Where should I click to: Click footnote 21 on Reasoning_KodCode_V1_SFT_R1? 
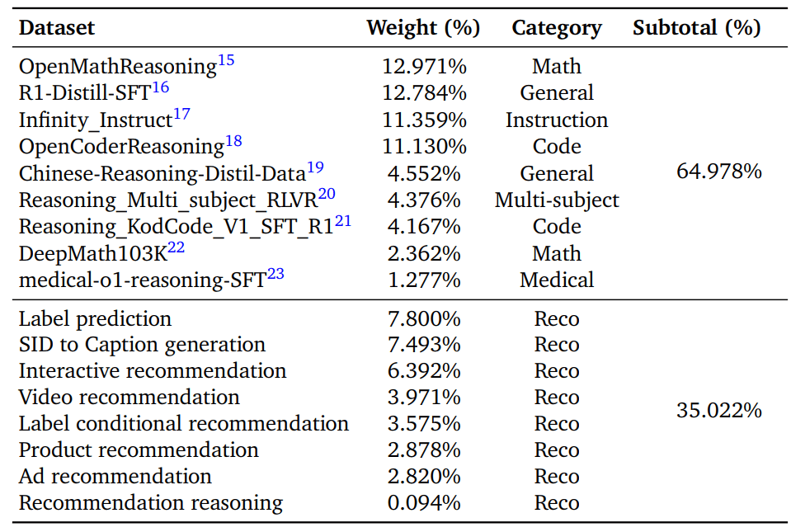click(x=343, y=221)
